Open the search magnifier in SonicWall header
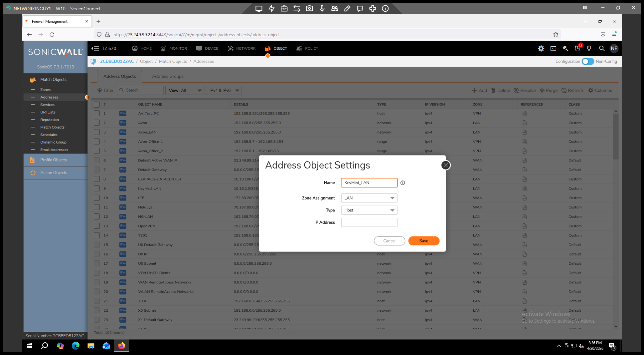Image resolution: width=644 pixels, height=355 pixels. (601, 49)
